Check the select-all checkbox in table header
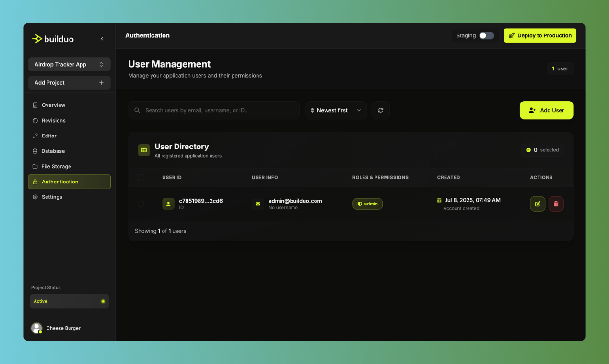 [141, 177]
